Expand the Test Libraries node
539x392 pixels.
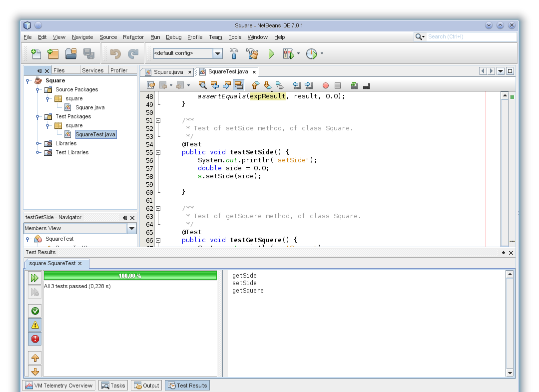click(x=37, y=152)
